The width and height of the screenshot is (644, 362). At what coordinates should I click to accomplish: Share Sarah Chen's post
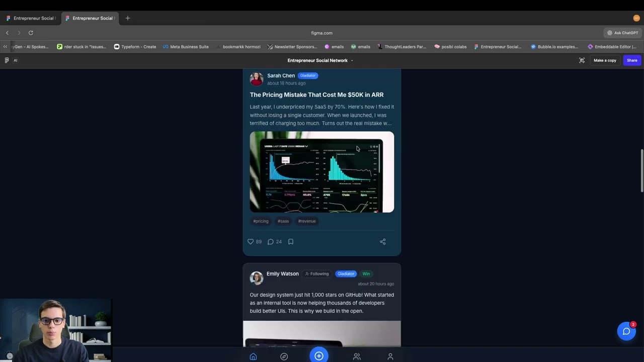[x=383, y=242]
